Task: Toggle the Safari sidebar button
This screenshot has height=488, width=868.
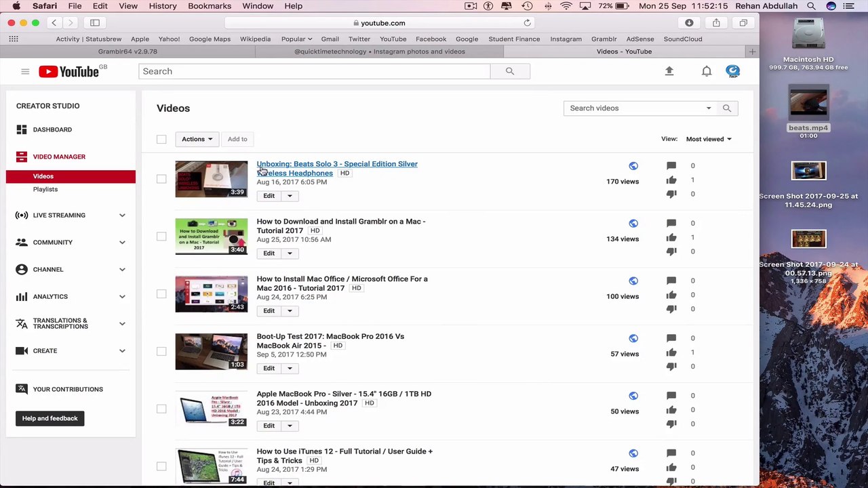Action: click(x=95, y=23)
